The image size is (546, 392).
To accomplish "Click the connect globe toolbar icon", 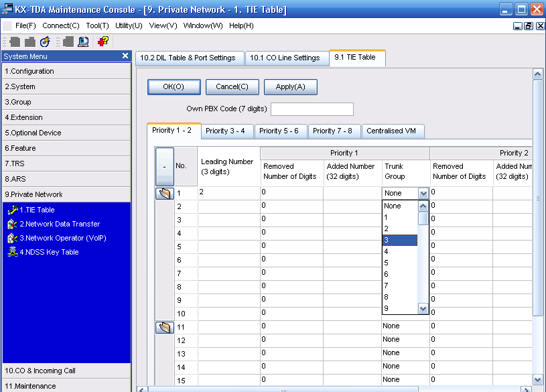I will tap(45, 42).
